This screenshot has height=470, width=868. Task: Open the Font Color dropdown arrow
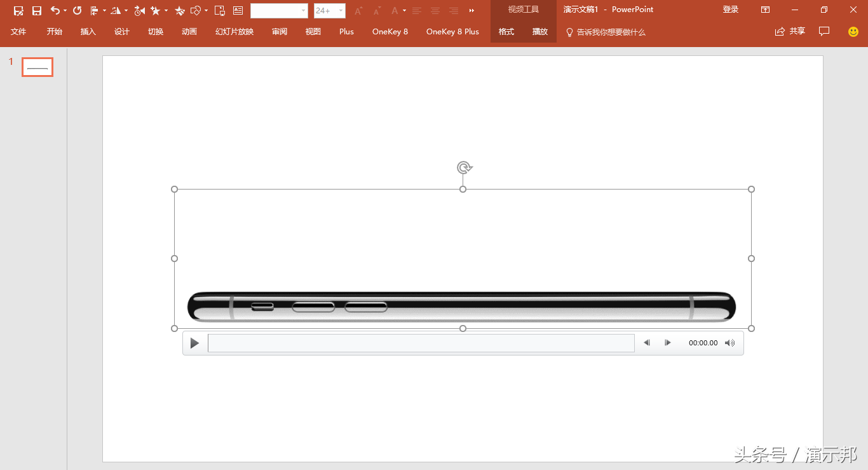pyautogui.click(x=404, y=10)
